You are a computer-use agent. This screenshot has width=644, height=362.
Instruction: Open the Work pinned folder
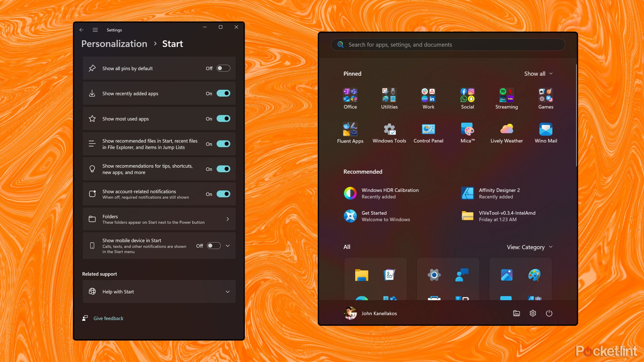coord(428,98)
